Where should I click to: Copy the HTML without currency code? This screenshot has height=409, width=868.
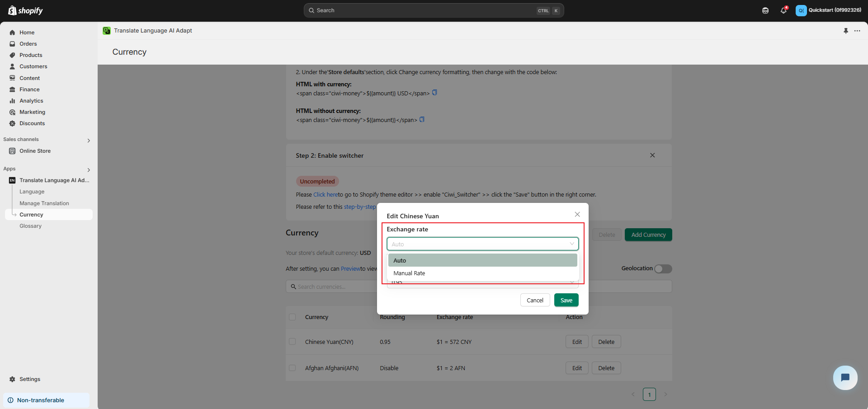click(422, 120)
